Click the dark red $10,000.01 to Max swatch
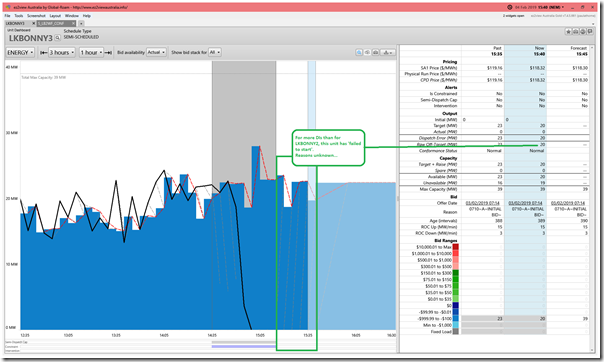The image size is (604, 362). (x=455, y=247)
